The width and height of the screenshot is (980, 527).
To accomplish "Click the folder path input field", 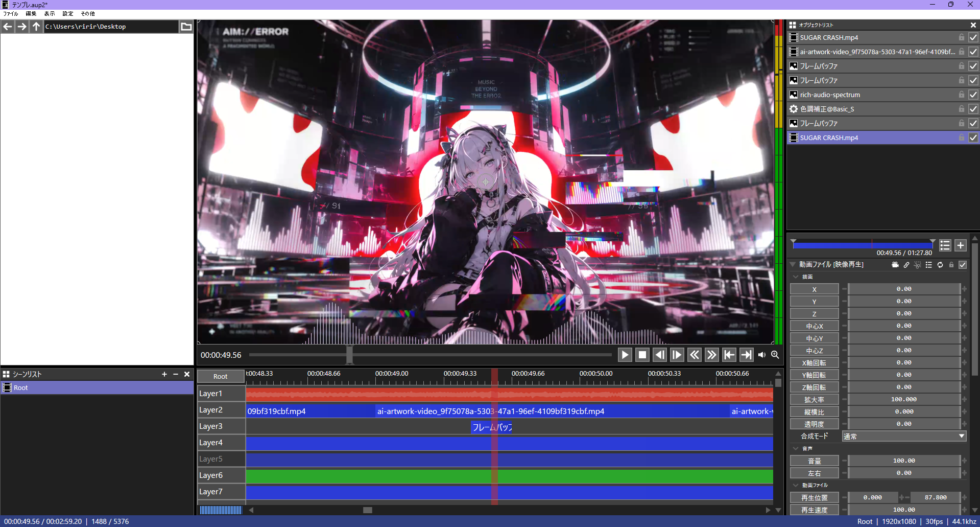I will click(111, 27).
